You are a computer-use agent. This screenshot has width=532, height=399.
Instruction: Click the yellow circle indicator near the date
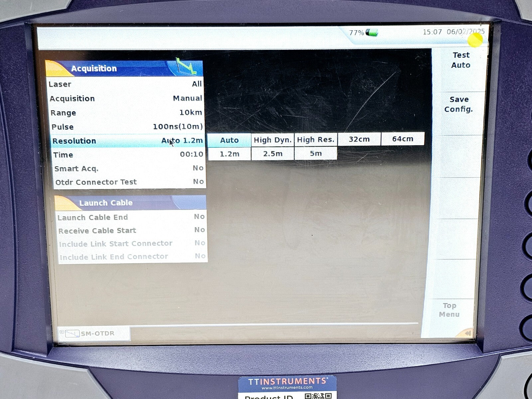coord(474,40)
